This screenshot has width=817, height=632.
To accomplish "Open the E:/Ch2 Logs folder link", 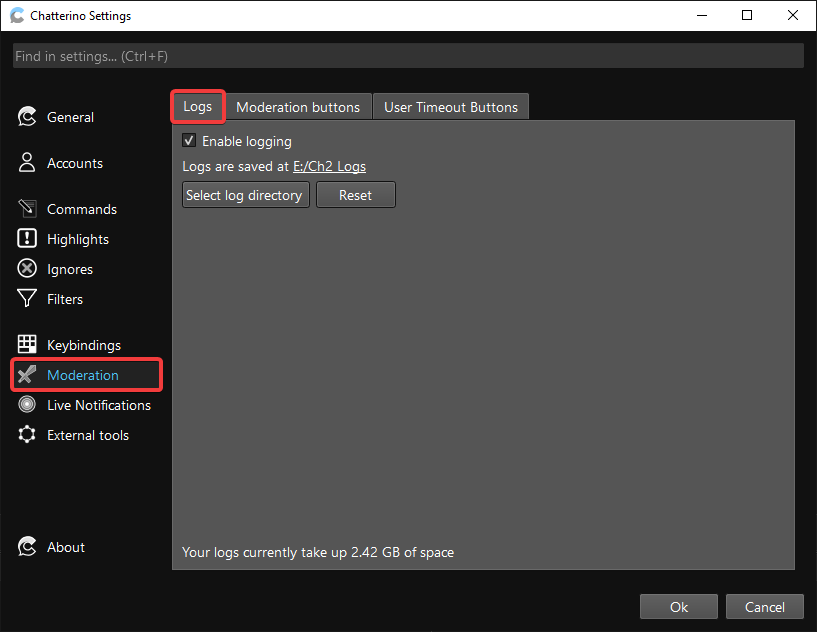I will click(x=329, y=166).
